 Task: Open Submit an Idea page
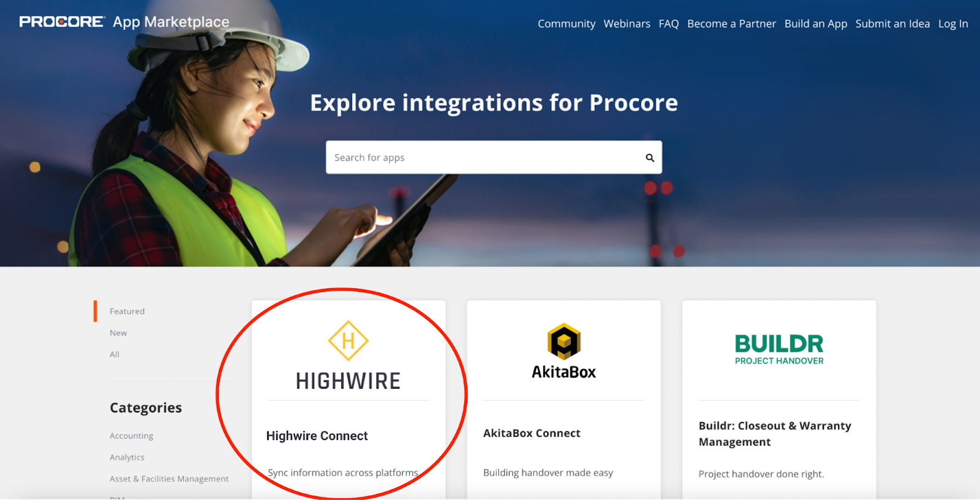click(x=892, y=24)
